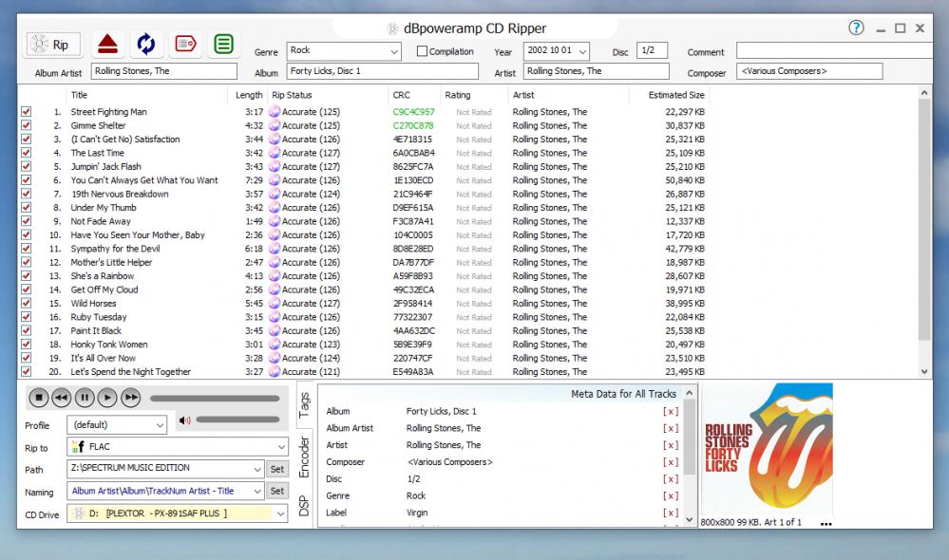Click the volume slider next to speaker

(x=237, y=420)
